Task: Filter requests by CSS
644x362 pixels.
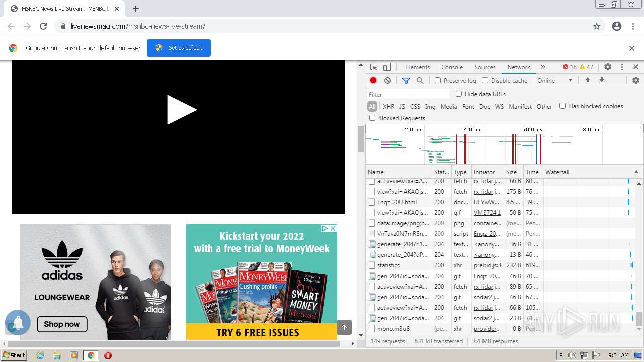Action: (x=415, y=106)
